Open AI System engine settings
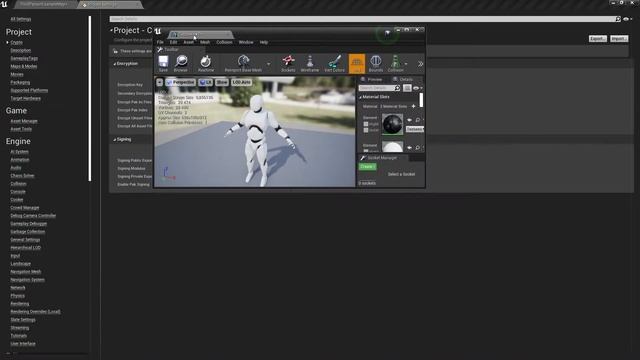The width and height of the screenshot is (640, 360). pyautogui.click(x=19, y=152)
